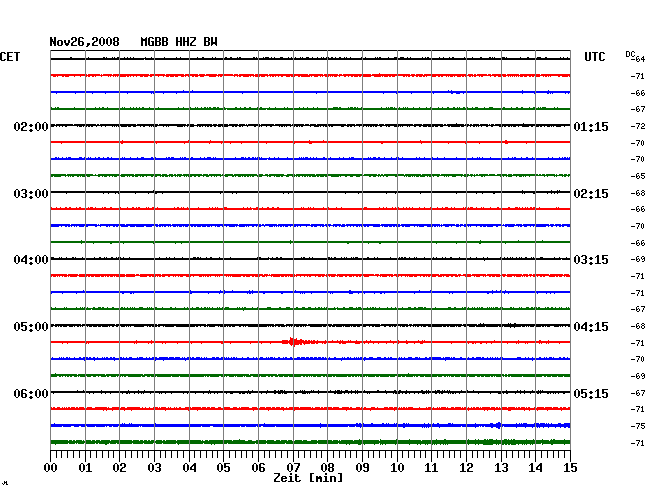Screen dimensions: 650x494
Task: Click minute tick label "07"
Action: tap(293, 467)
